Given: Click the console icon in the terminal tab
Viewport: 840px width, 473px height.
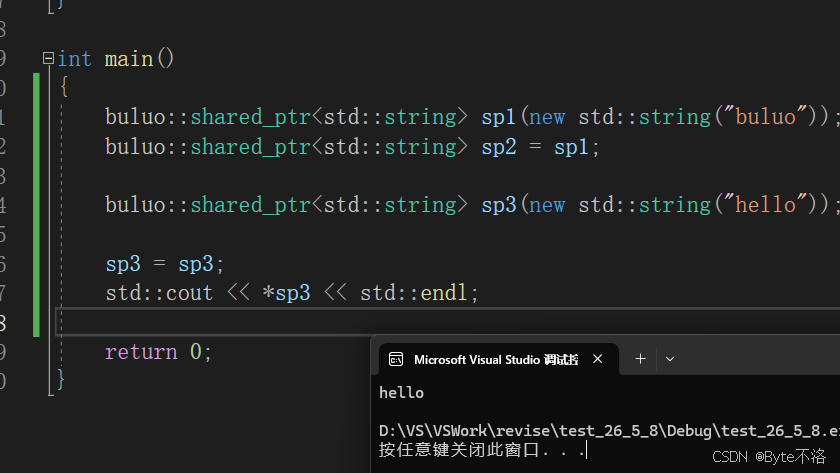Looking at the screenshot, I should tap(396, 359).
